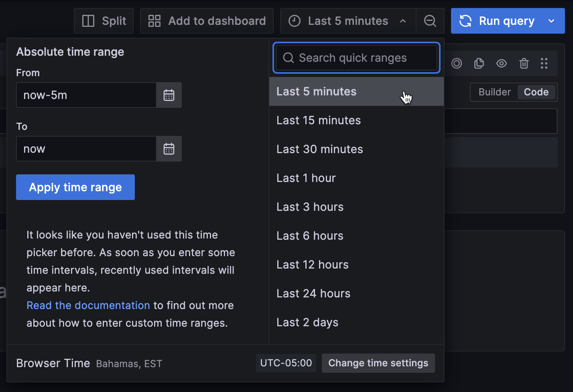Image resolution: width=573 pixels, height=392 pixels.
Task: Duplicate the query using copy icon
Action: point(479,63)
